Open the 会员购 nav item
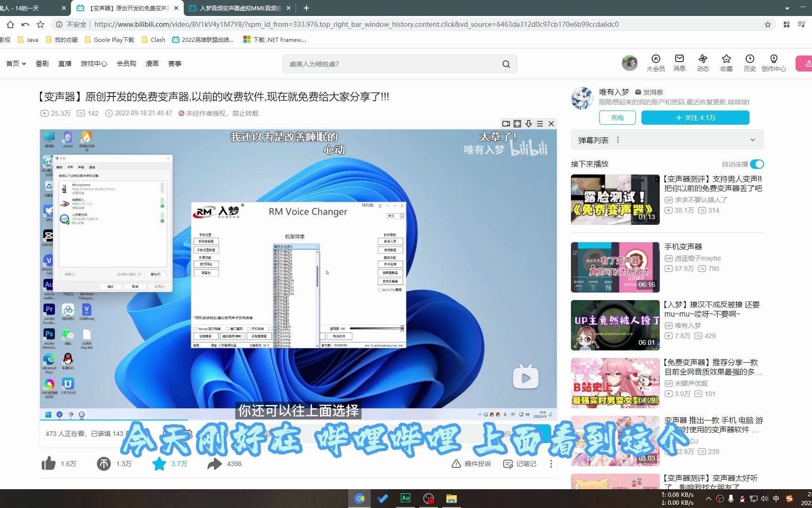Screen dimensions: 812x508 [x=126, y=63]
